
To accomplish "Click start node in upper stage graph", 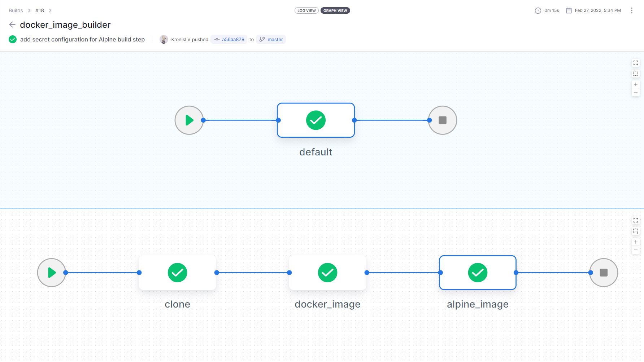I will (189, 120).
